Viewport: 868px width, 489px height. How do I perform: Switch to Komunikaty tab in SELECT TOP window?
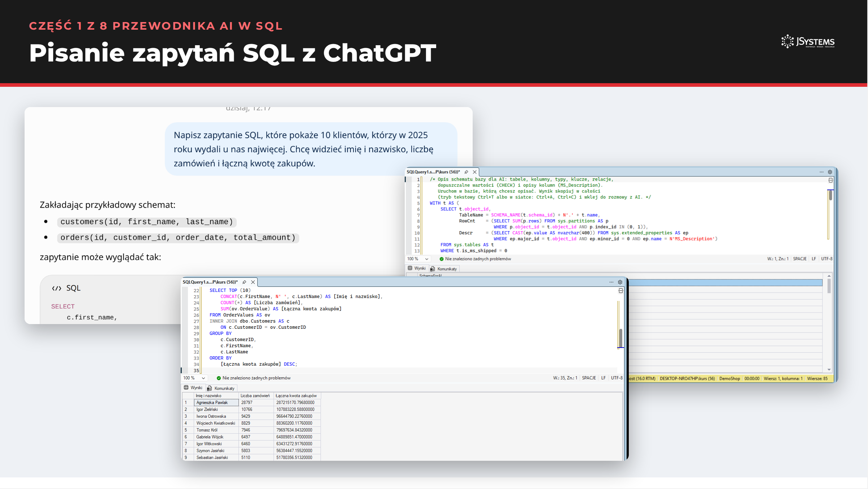point(221,388)
